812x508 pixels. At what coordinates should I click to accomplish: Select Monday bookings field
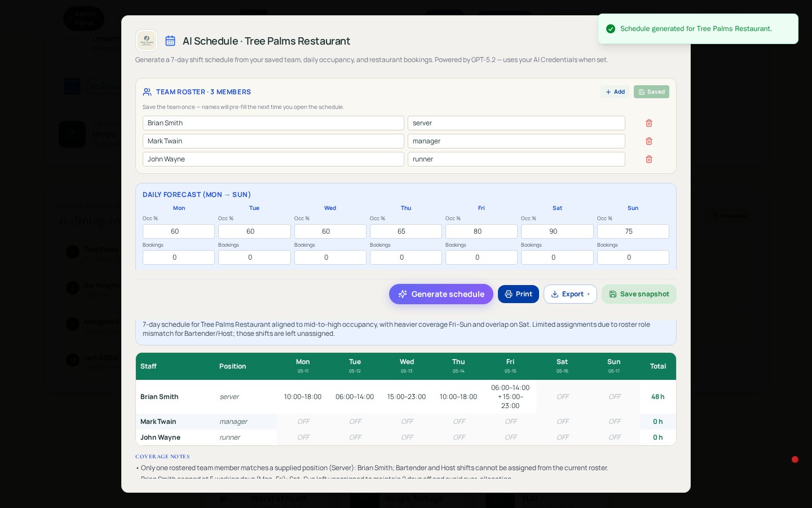[x=179, y=257]
